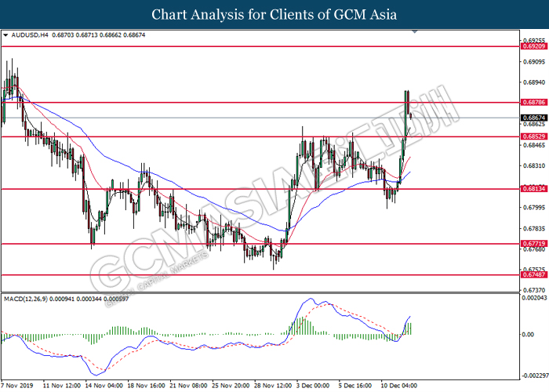The width and height of the screenshot is (549, 392).
Task: Click the AUDUSD.H4 symbol label
Action: (x=28, y=36)
